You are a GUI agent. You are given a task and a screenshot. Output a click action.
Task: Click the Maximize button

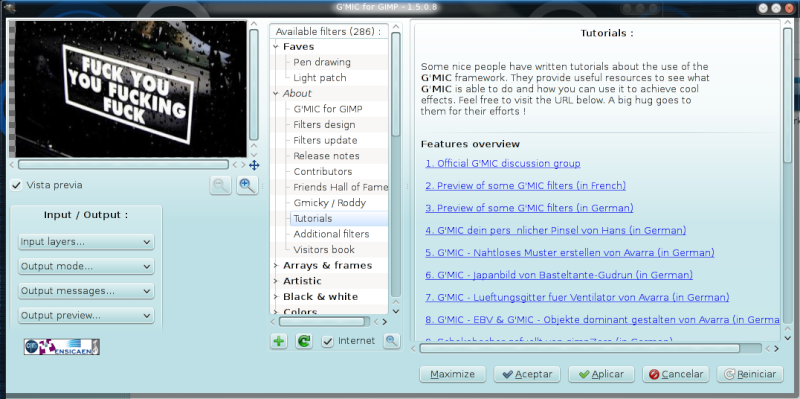452,374
